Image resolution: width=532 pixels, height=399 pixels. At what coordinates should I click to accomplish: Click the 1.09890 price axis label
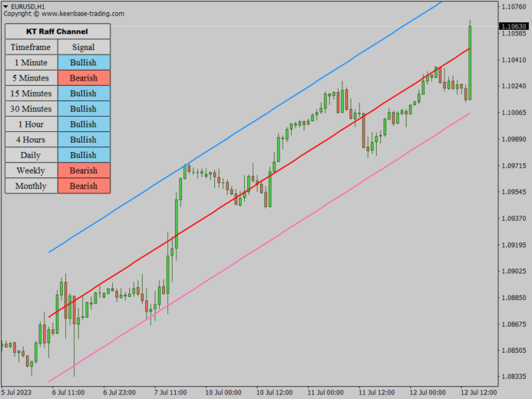point(514,140)
